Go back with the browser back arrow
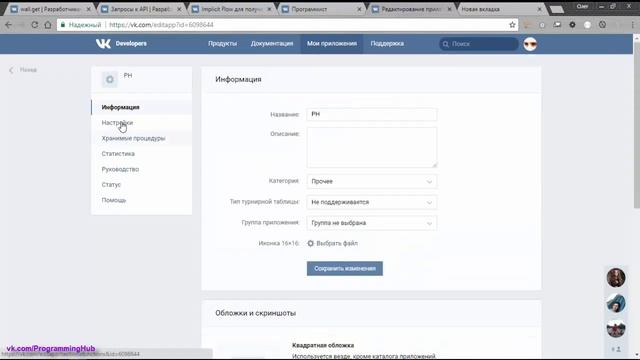This screenshot has width=640, height=360. click(9, 25)
